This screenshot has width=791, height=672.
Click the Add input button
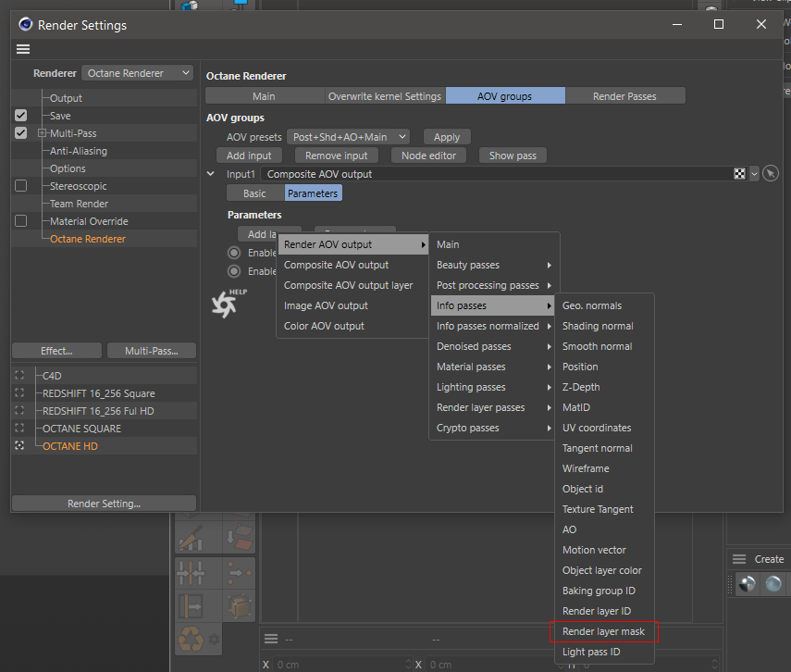pos(249,156)
